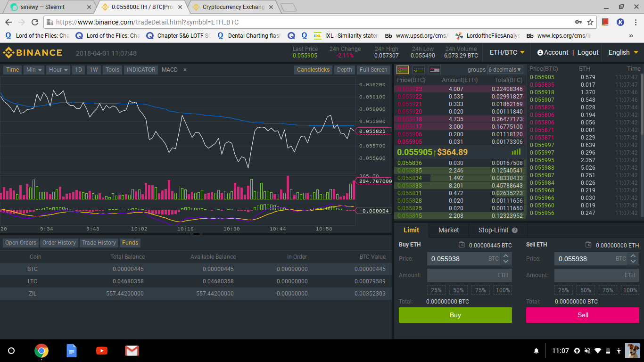
Task: Click the notification bell in the system tray
Action: pyautogui.click(x=536, y=351)
